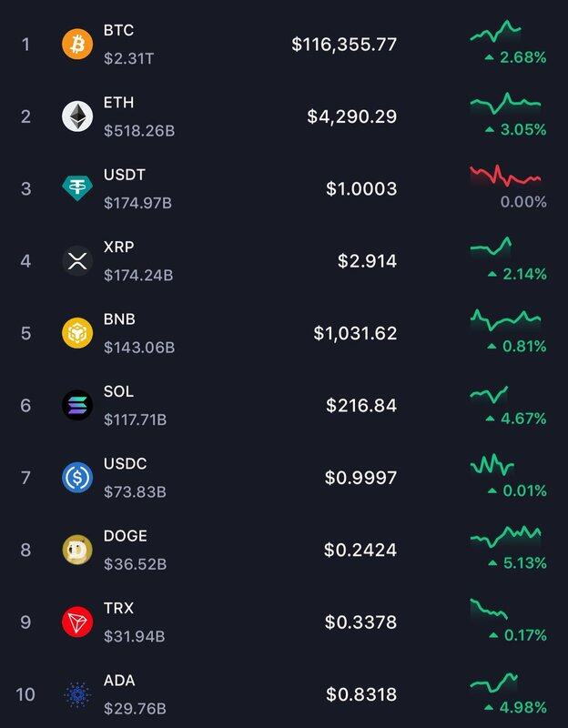Open the ETH ticker label
The height and width of the screenshot is (728, 568).
pyautogui.click(x=118, y=103)
